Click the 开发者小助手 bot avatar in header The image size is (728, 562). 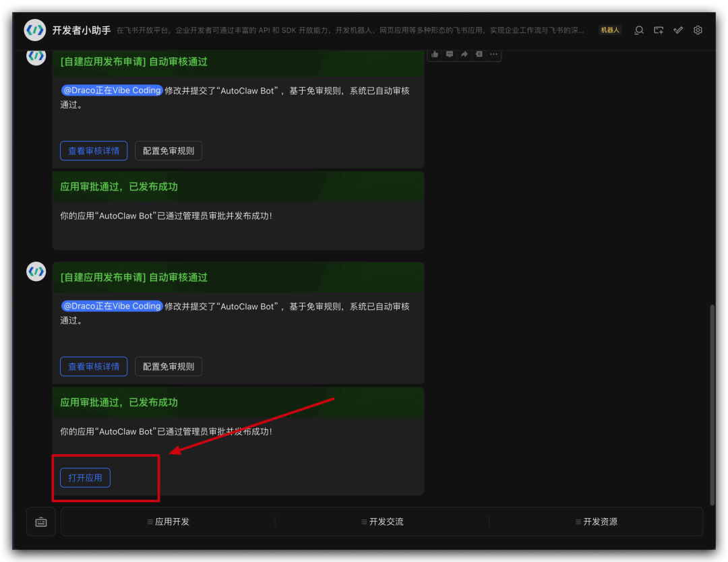[35, 30]
